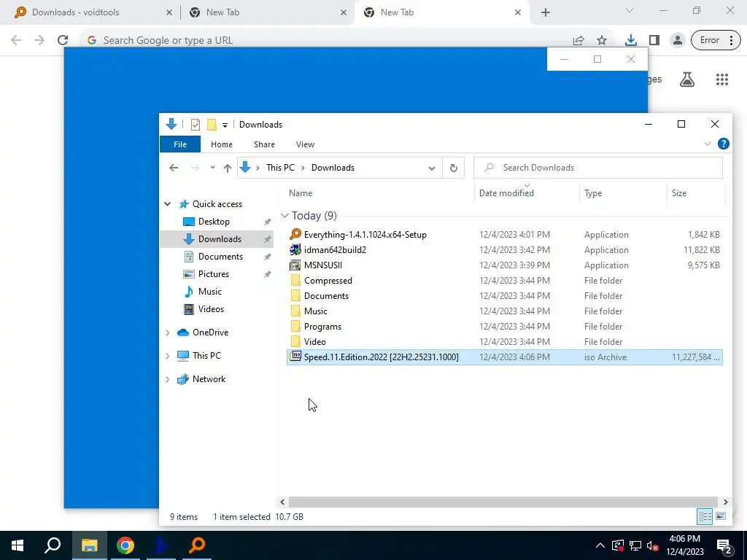The image size is (747, 560).
Task: Open Chrome tab search dropdown
Action: (x=630, y=10)
